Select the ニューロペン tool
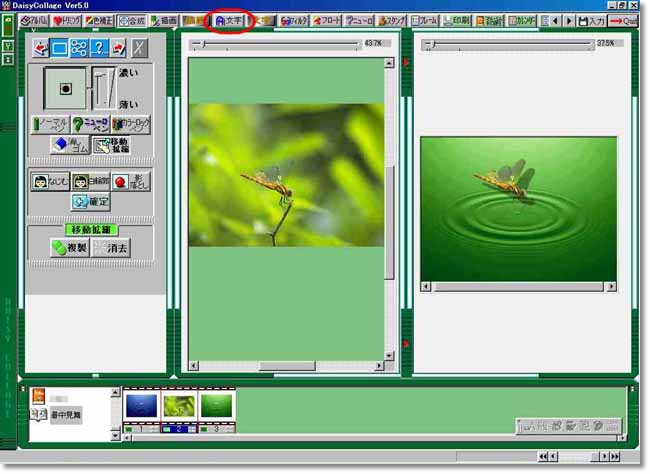 point(90,124)
